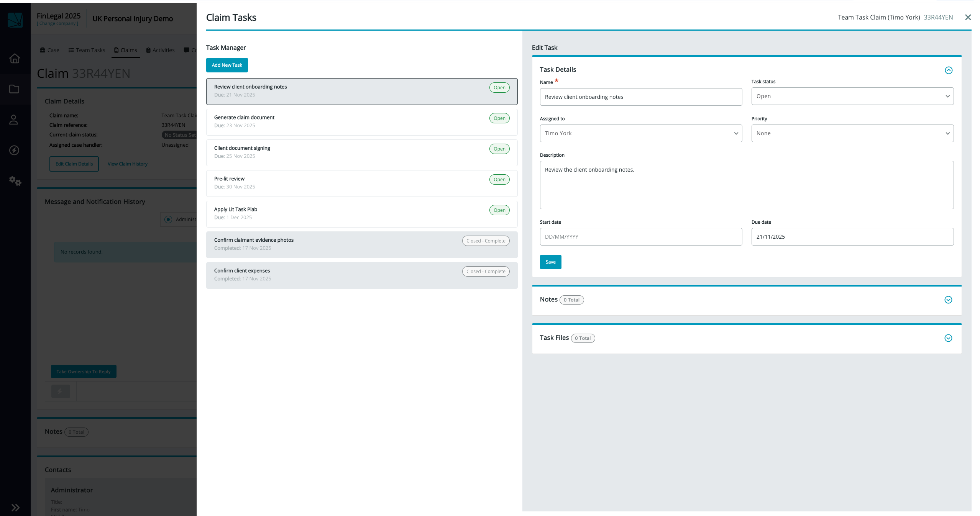Open the settings gears icon in the sidebar
The height and width of the screenshot is (516, 980).
coord(15,181)
